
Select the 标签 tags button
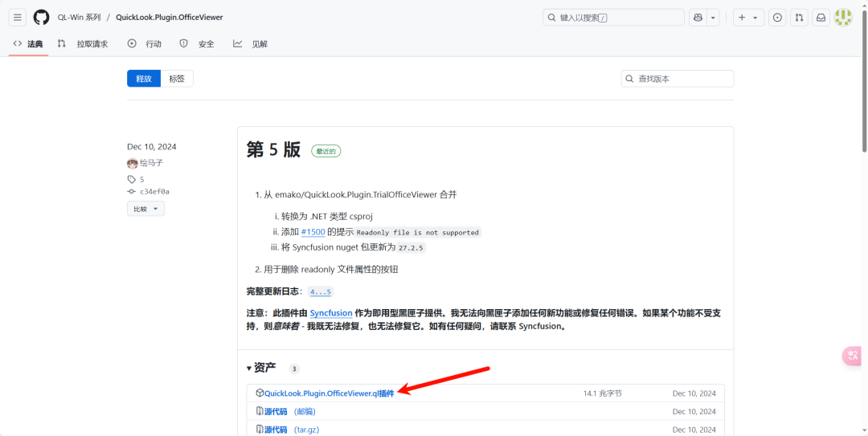coord(177,79)
